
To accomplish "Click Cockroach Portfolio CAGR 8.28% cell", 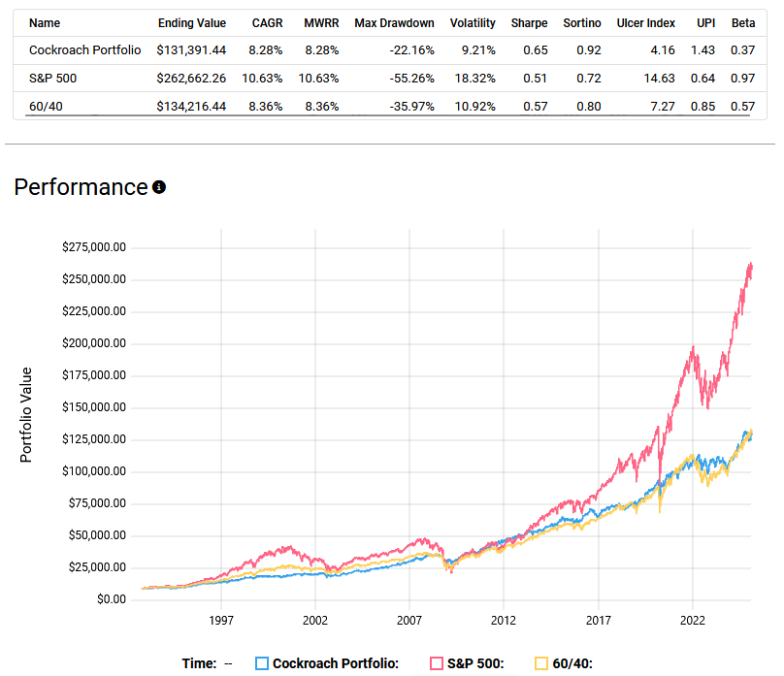I will (266, 50).
